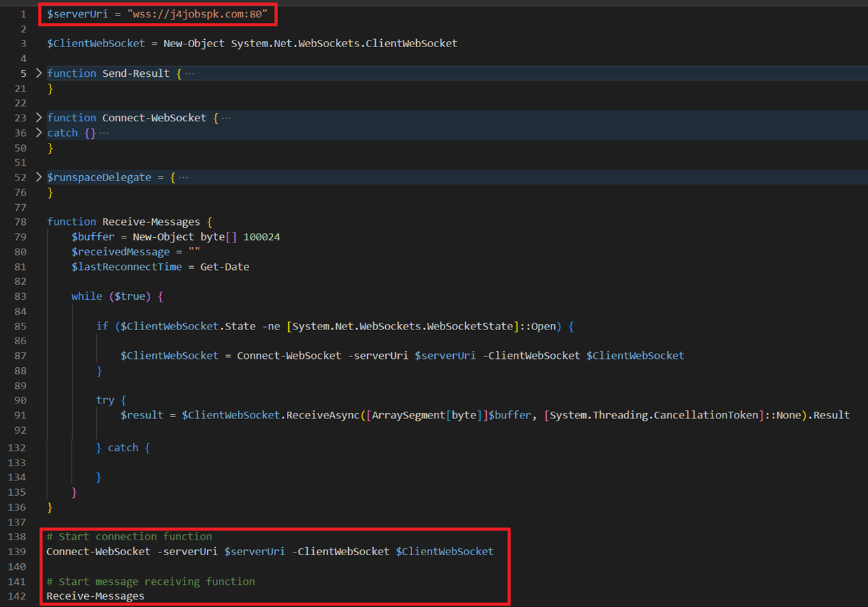The width and height of the screenshot is (868, 607).
Task: Click the Receive-Messages function name on line 78
Action: click(x=151, y=222)
